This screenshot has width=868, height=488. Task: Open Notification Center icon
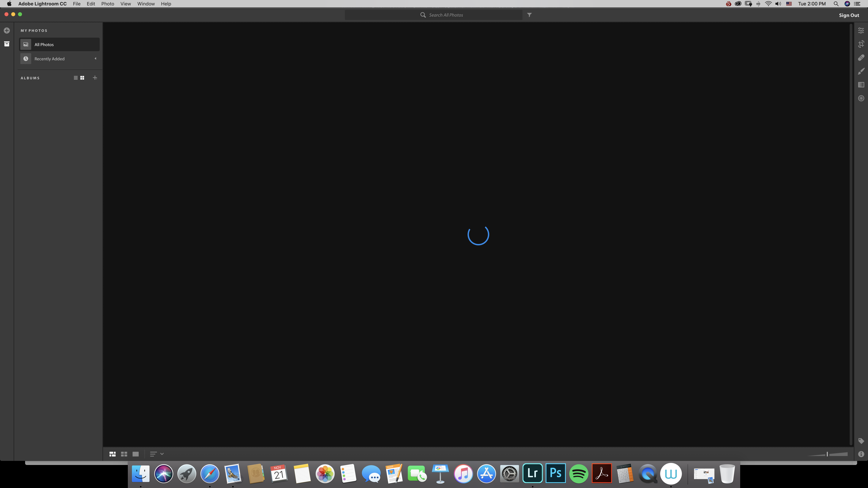[857, 4]
